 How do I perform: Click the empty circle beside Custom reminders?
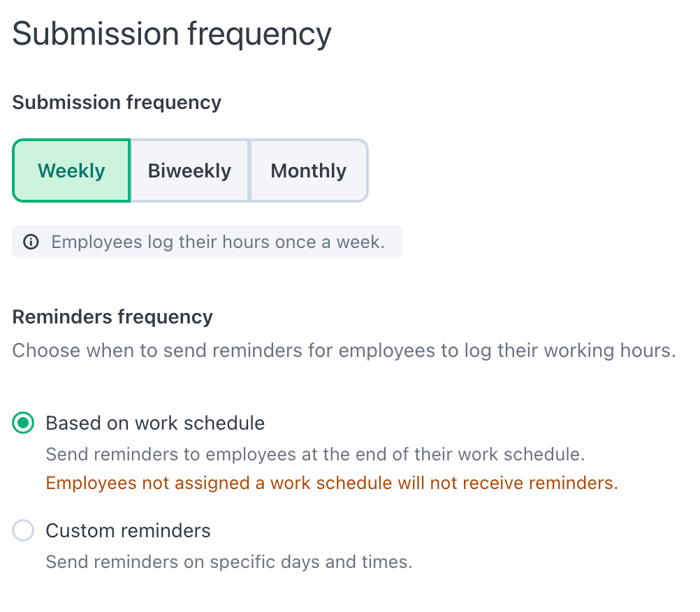pyautogui.click(x=23, y=530)
